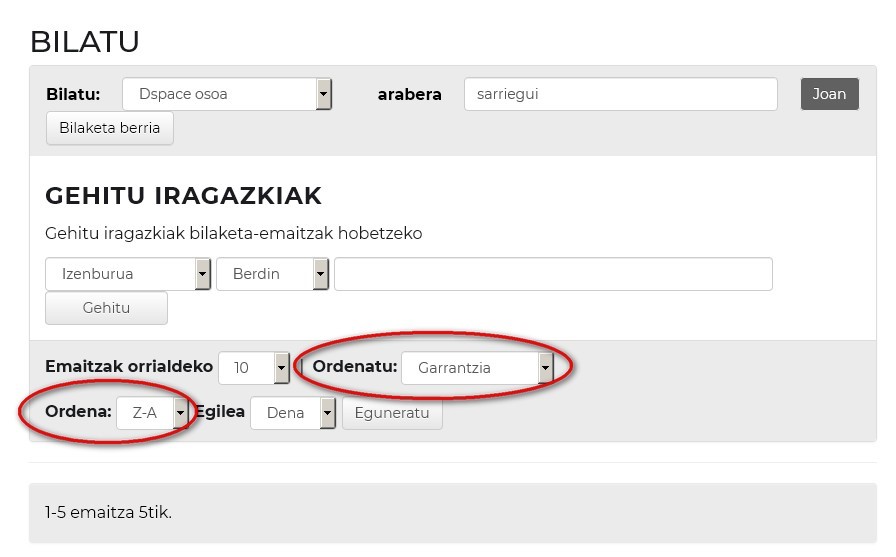Viewport: 896px width, 557px height.
Task: Click the "Egilea" label text
Action: [x=219, y=411]
